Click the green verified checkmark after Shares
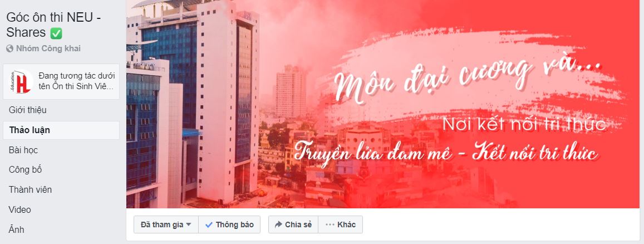 coord(56,33)
